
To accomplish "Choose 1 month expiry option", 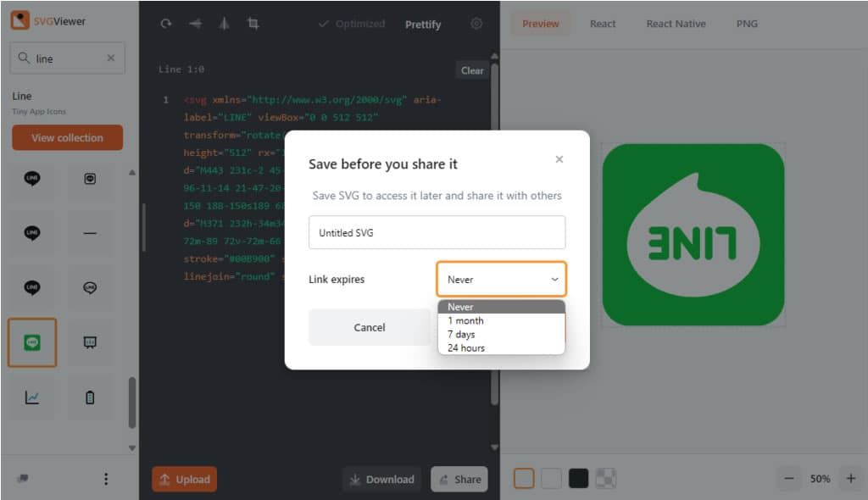I will (501, 320).
